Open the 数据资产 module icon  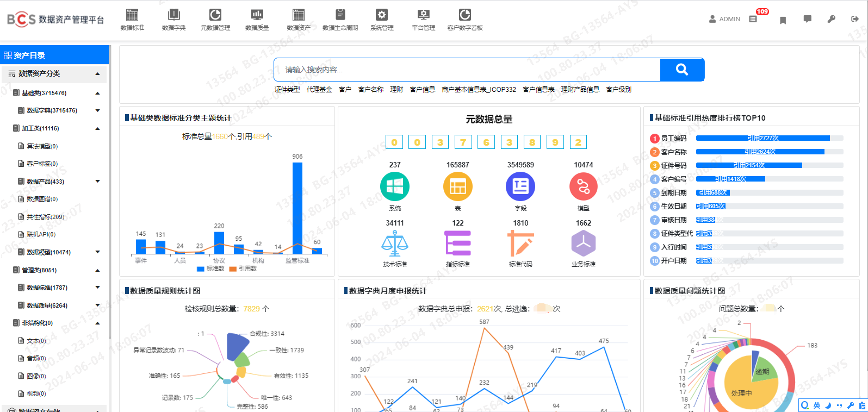(x=299, y=15)
